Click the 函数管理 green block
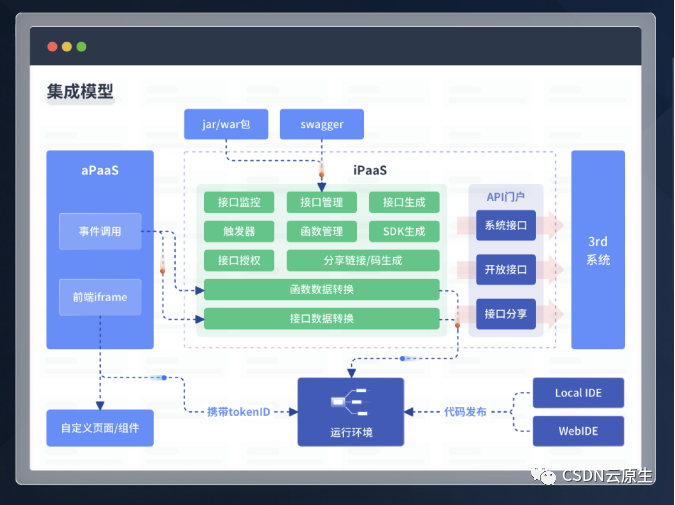 pyautogui.click(x=322, y=231)
